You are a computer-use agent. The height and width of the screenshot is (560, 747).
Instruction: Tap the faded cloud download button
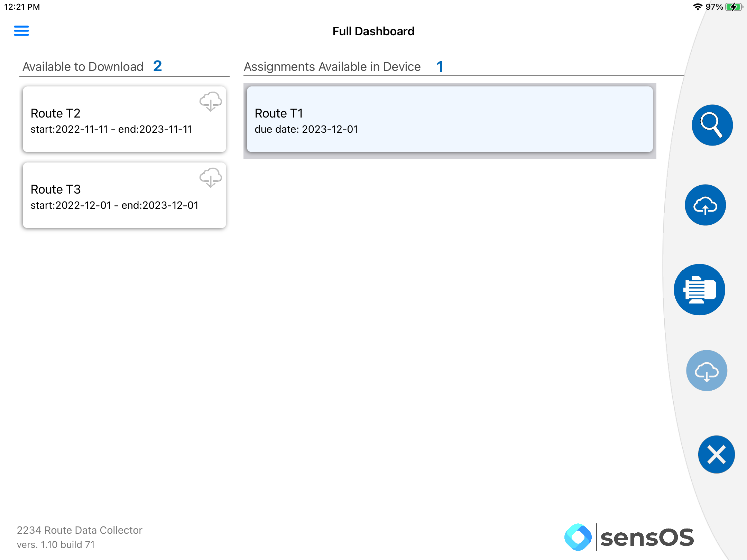point(707,371)
